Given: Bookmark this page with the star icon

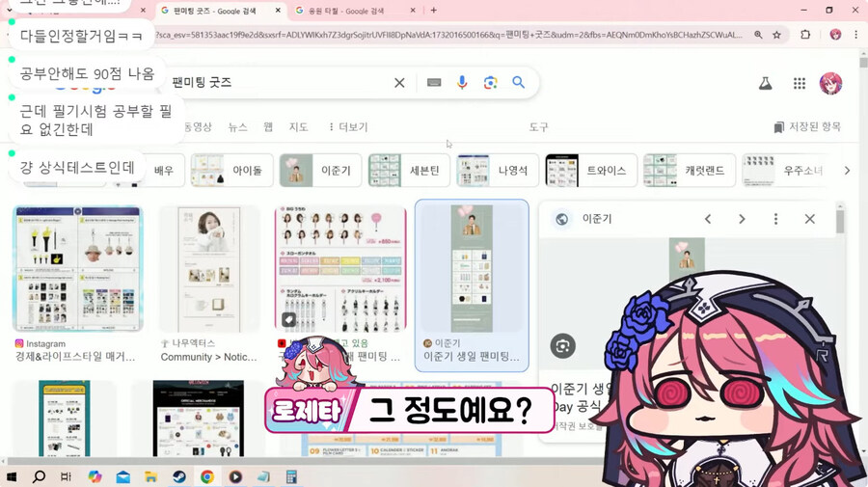Looking at the screenshot, I should [776, 35].
